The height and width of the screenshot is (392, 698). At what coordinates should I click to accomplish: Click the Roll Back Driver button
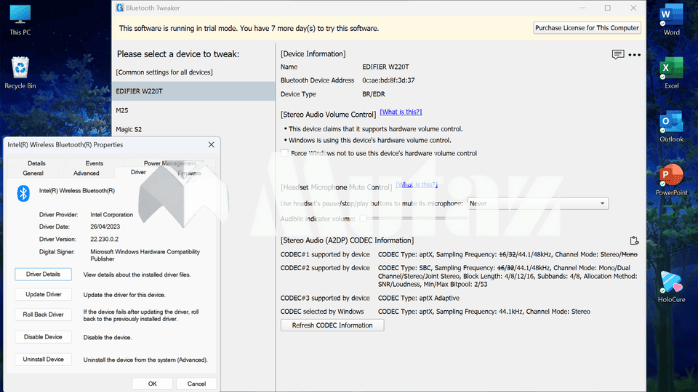pyautogui.click(x=43, y=314)
